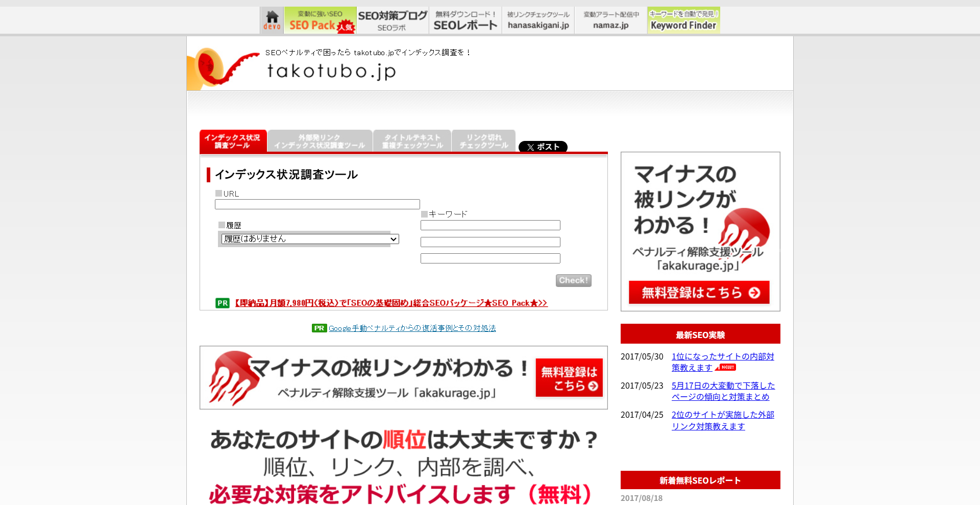The image size is (980, 505).
Task: Open the SEO対策ブログ SEOラボ nav item
Action: coord(393,20)
